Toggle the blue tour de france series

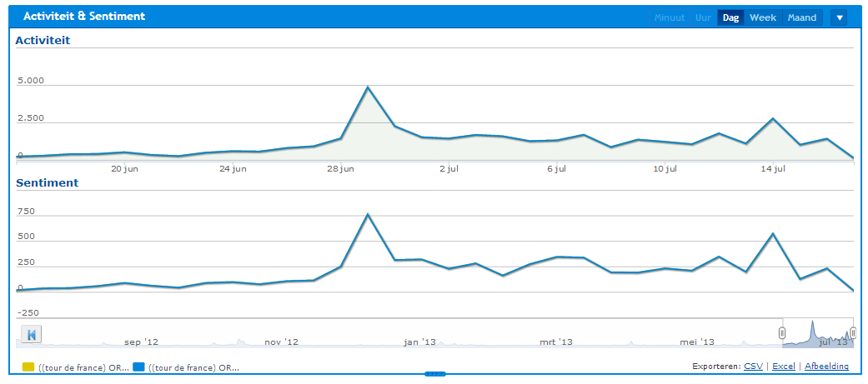pyautogui.click(x=138, y=367)
